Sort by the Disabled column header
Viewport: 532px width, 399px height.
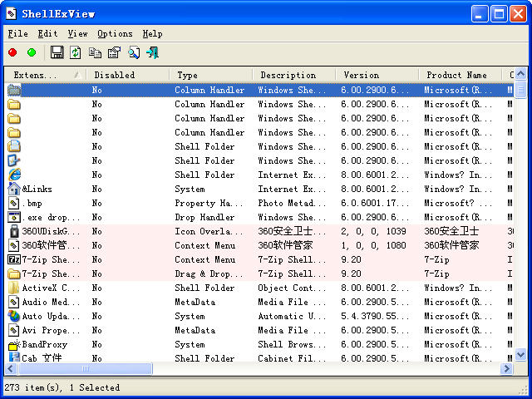128,75
